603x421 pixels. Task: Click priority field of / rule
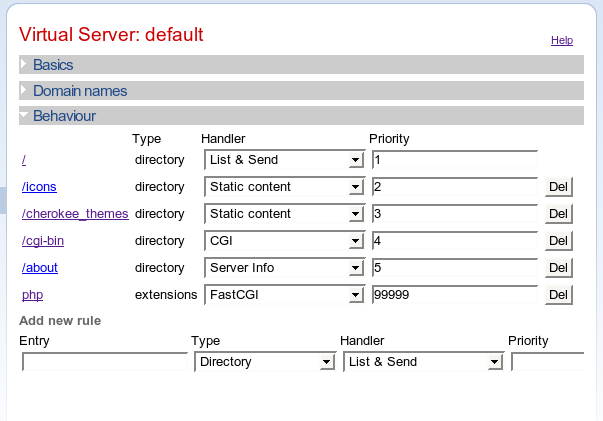click(x=455, y=160)
